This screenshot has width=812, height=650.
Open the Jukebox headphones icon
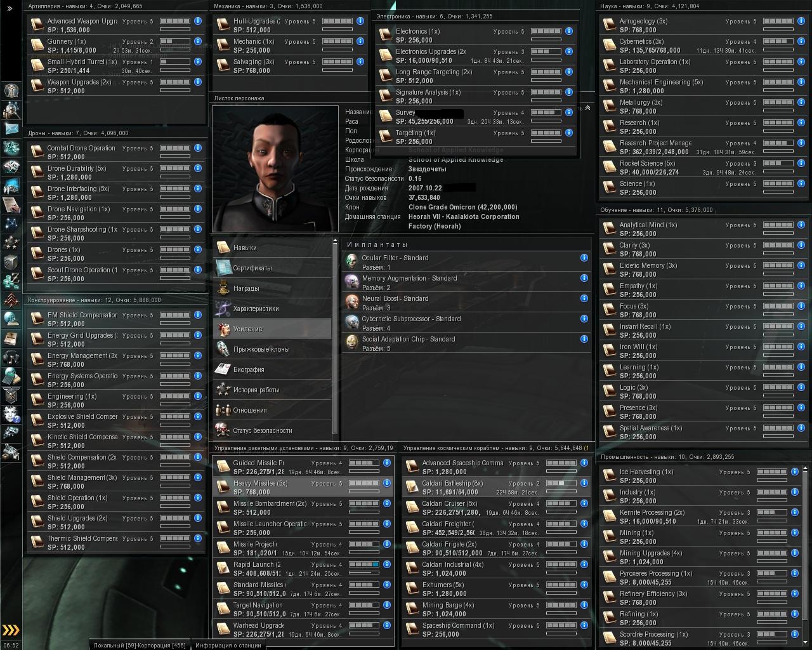pyautogui.click(x=11, y=357)
